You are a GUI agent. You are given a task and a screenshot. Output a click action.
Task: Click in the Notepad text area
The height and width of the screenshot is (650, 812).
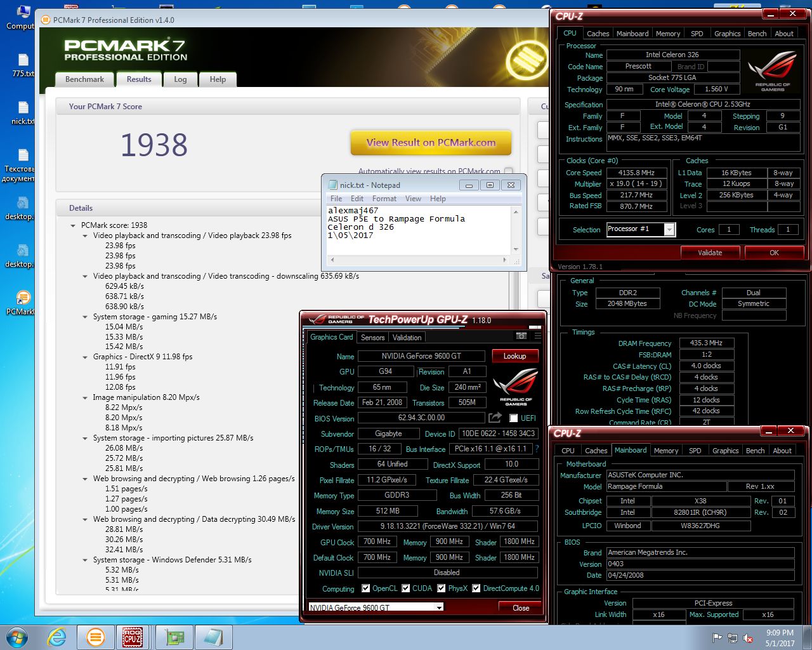(419, 230)
